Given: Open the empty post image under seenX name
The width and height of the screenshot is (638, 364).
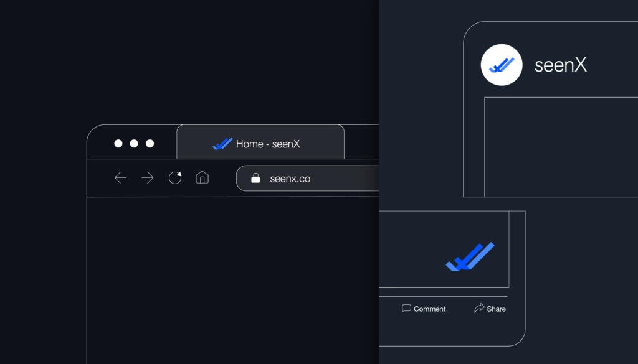Looking at the screenshot, I should [x=561, y=147].
